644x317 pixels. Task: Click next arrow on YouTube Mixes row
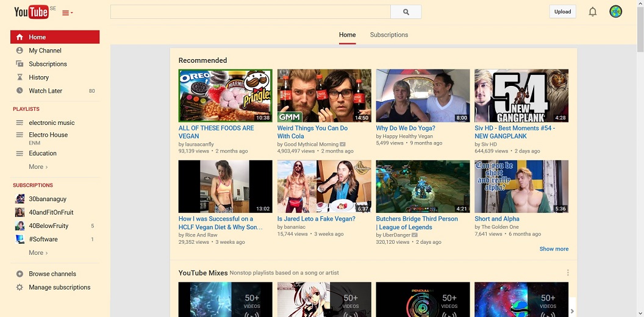(572, 312)
